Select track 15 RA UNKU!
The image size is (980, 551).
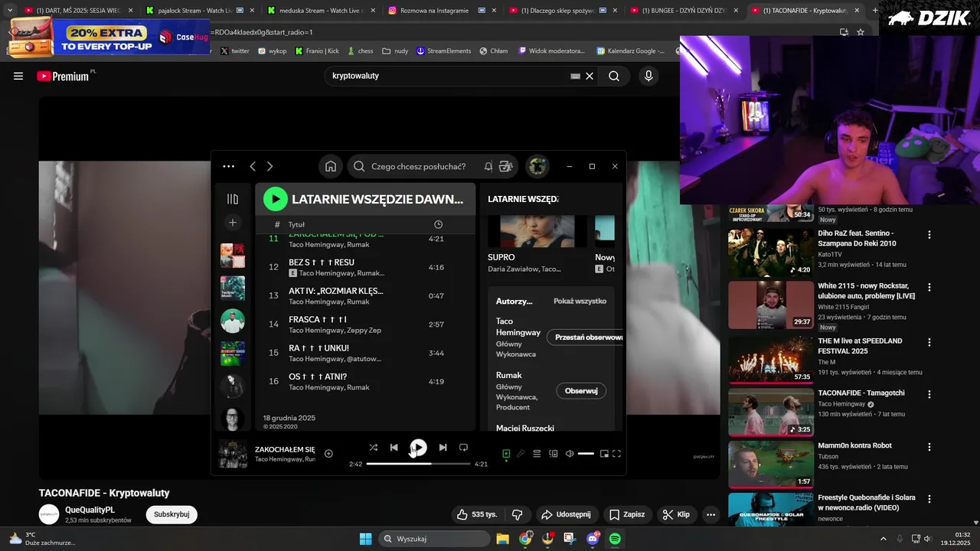click(x=365, y=353)
